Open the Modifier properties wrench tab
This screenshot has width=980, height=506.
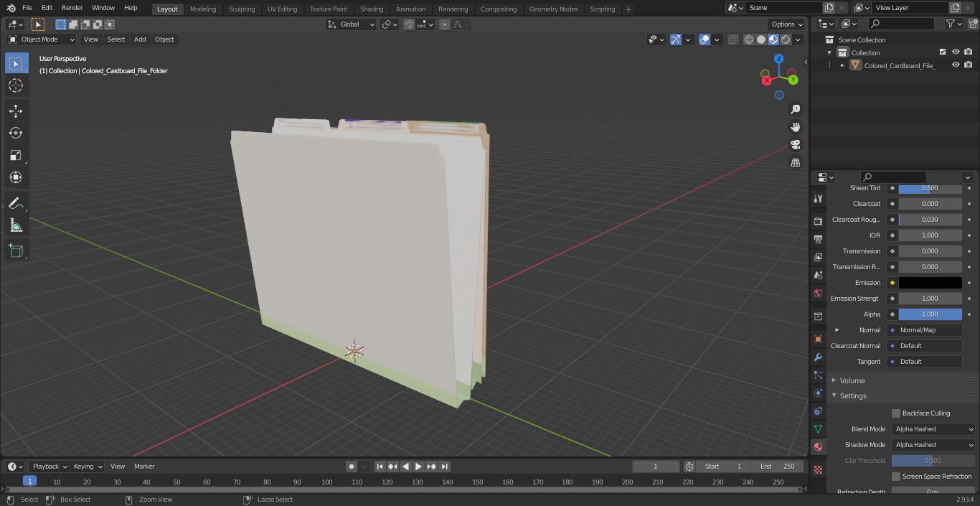[x=818, y=357]
